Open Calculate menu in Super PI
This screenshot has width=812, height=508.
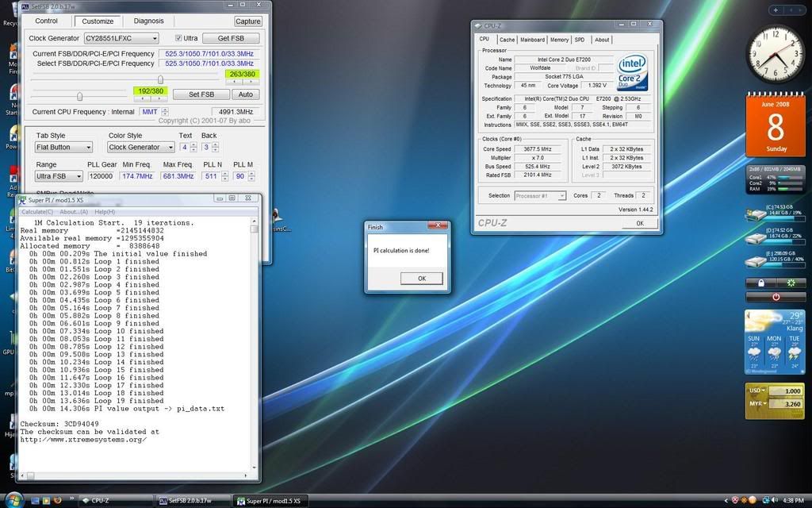[36, 212]
